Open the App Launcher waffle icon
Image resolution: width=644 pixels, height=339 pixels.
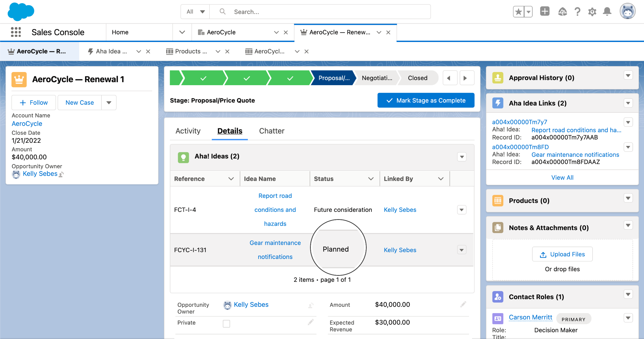click(x=16, y=32)
